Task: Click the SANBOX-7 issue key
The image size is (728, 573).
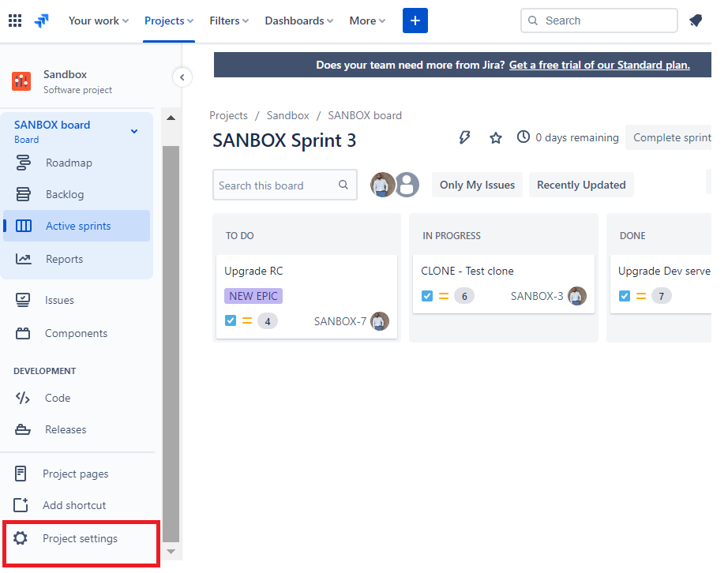Action: (x=340, y=321)
